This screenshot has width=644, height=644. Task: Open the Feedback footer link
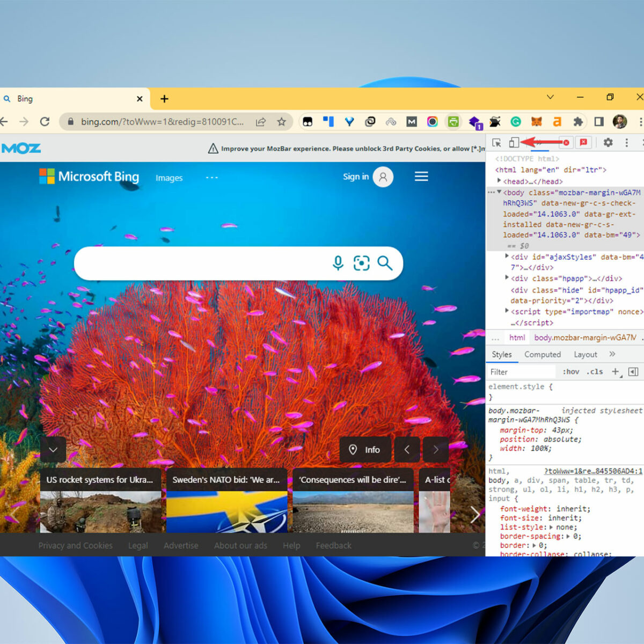(333, 545)
